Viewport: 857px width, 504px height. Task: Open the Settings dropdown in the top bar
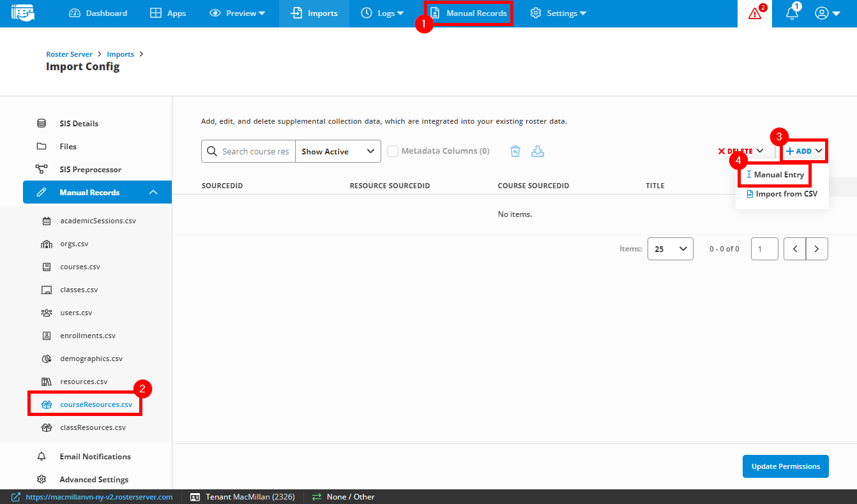point(557,13)
